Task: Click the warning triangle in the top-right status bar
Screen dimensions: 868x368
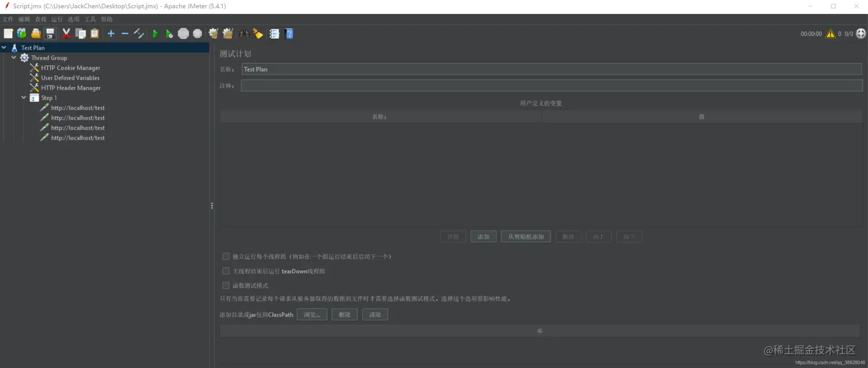Action: tap(830, 33)
